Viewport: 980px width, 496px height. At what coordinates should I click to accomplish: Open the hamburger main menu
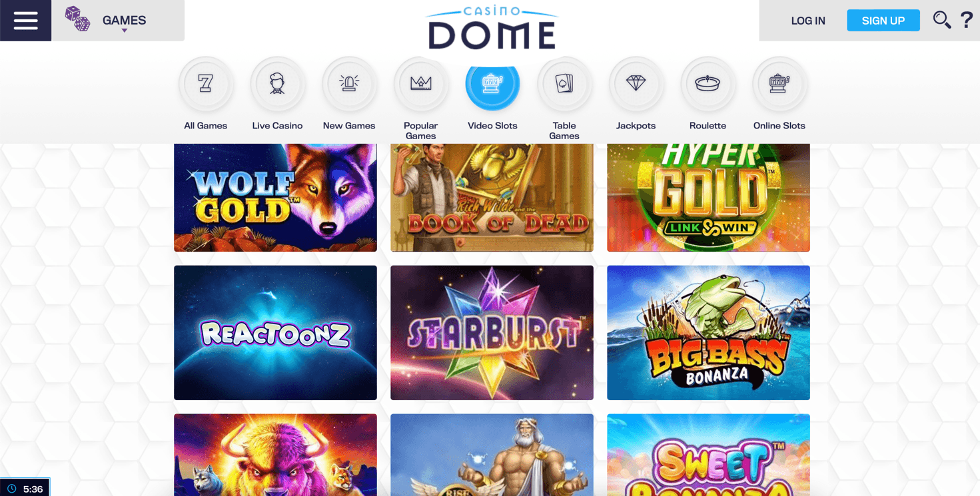click(x=25, y=21)
